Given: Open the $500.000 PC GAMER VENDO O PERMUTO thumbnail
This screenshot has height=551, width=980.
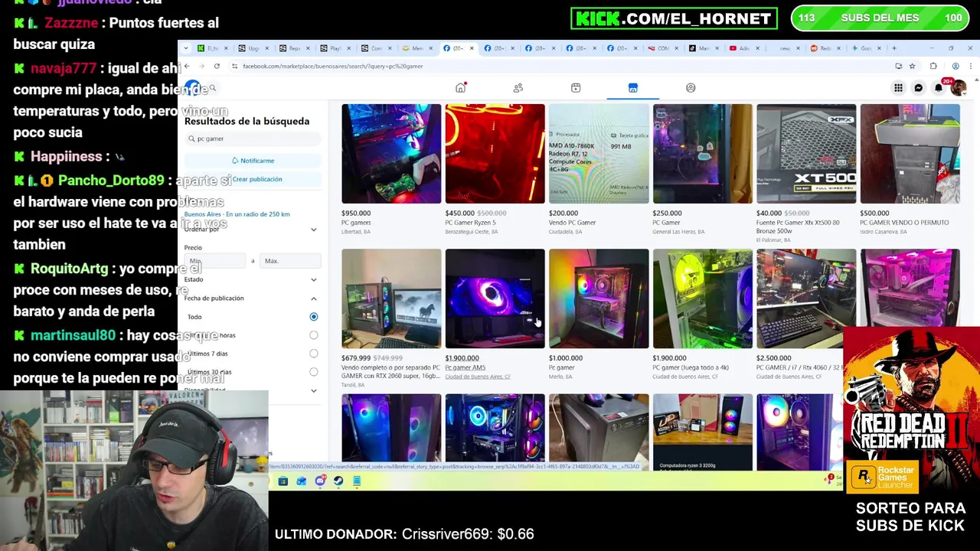Looking at the screenshot, I should (910, 154).
